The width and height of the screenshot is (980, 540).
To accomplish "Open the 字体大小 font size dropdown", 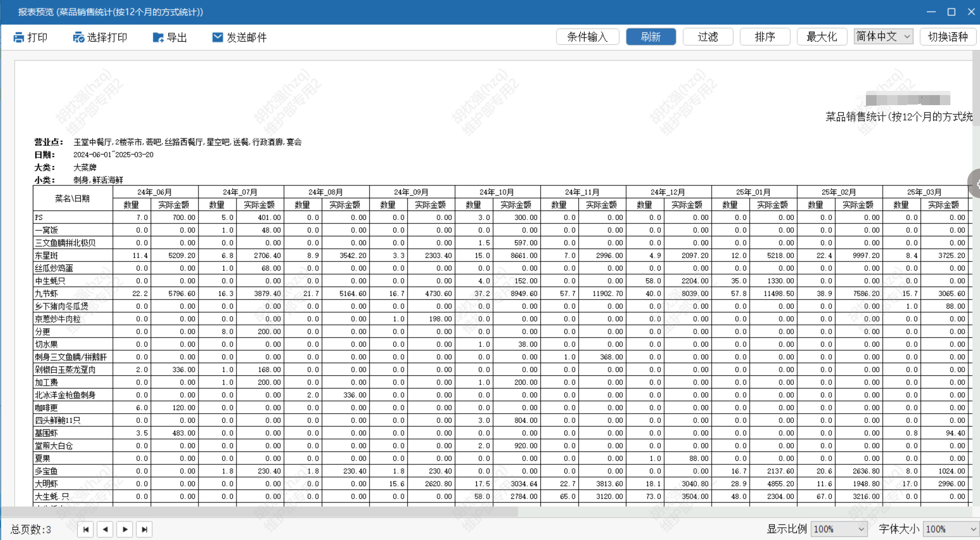I will (x=951, y=529).
